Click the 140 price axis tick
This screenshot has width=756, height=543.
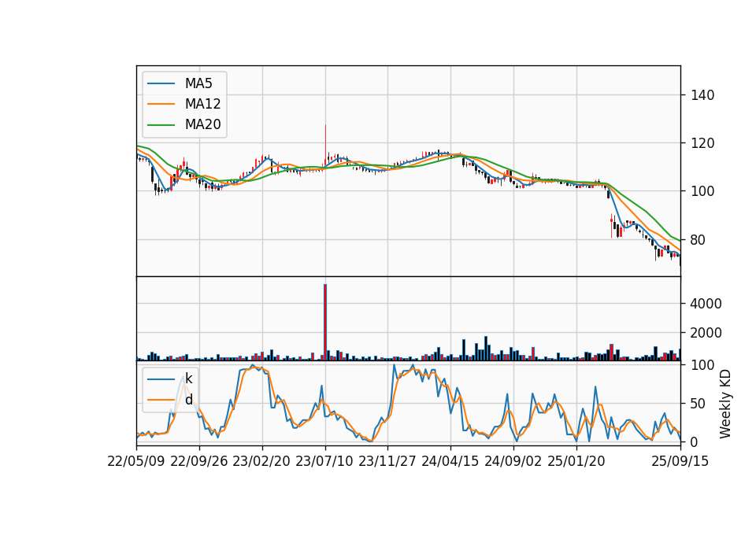click(x=702, y=95)
